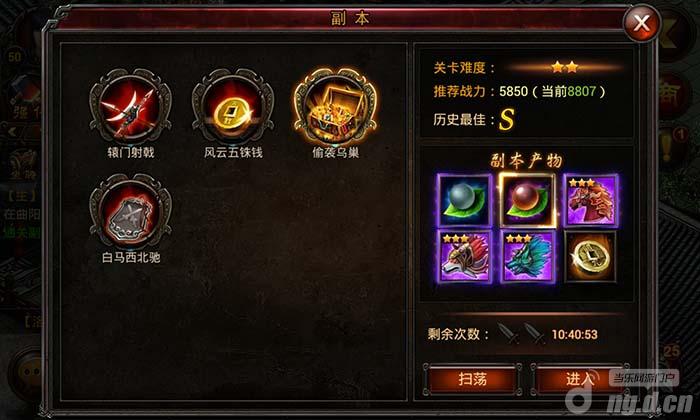Choose the 风云五铢钱 coin dungeon
This screenshot has height=420, width=700.
click(233, 107)
